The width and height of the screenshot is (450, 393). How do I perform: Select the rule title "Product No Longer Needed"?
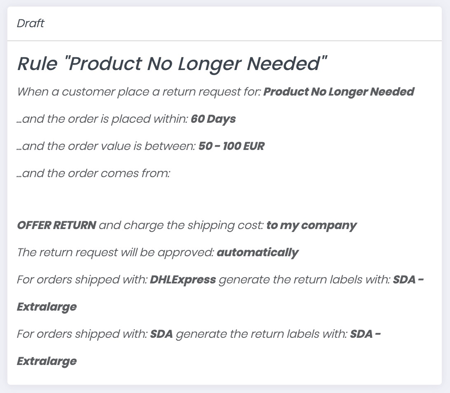click(x=172, y=63)
